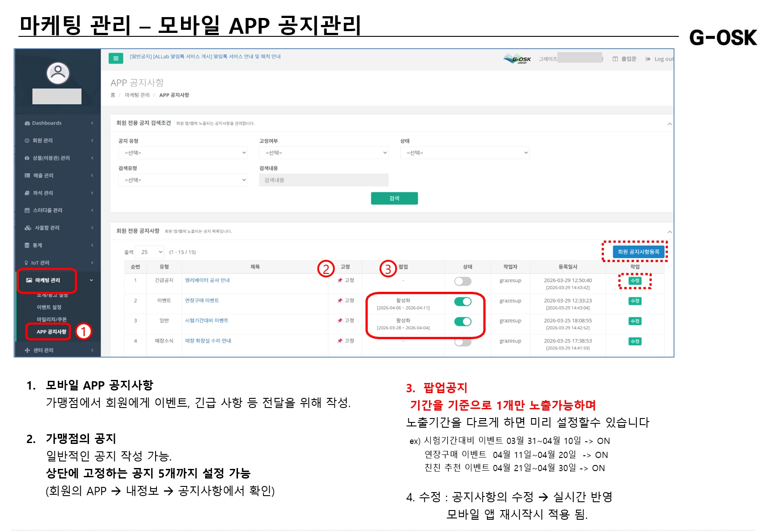Collapse the 회원 전용 공지 검색조건 panel

(x=670, y=124)
